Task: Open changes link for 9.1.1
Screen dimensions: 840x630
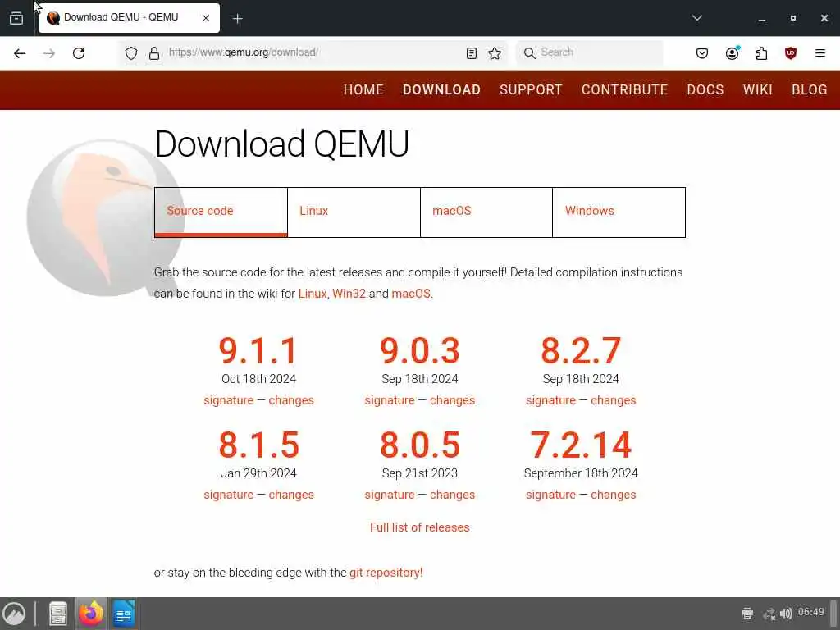Action: click(291, 400)
